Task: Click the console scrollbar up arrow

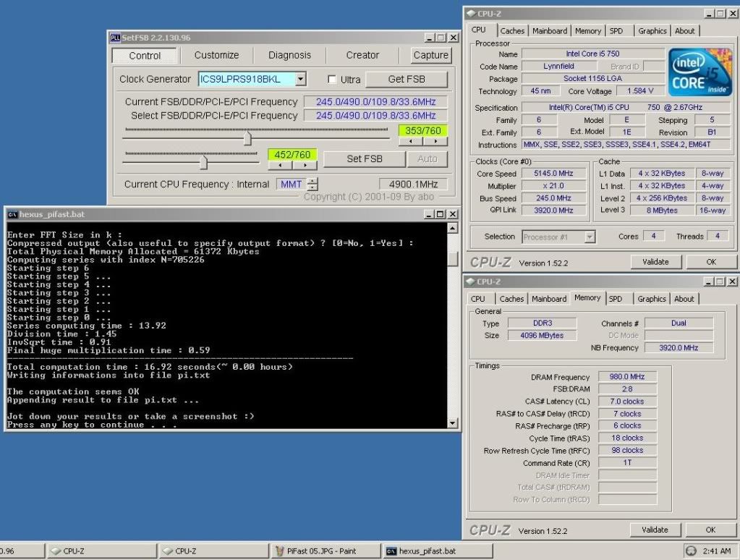Action: (x=452, y=229)
